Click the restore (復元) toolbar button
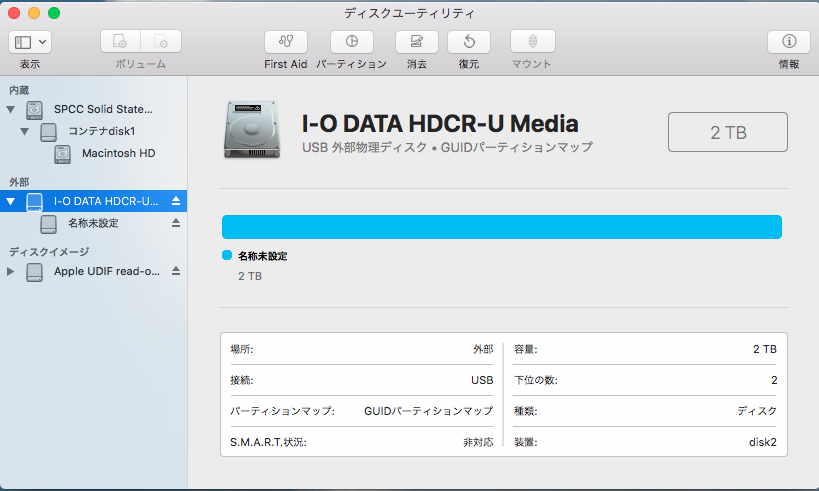The width and height of the screenshot is (819, 491). (x=469, y=41)
